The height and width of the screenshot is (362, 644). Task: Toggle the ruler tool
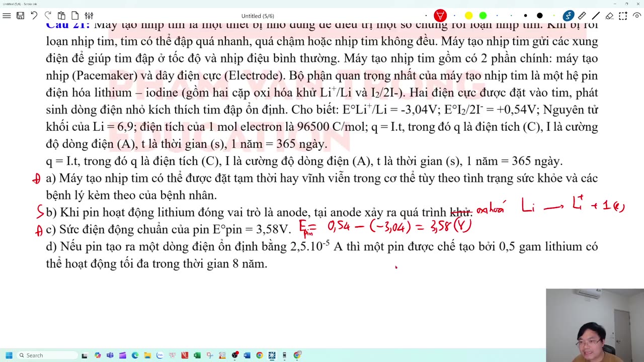582,16
